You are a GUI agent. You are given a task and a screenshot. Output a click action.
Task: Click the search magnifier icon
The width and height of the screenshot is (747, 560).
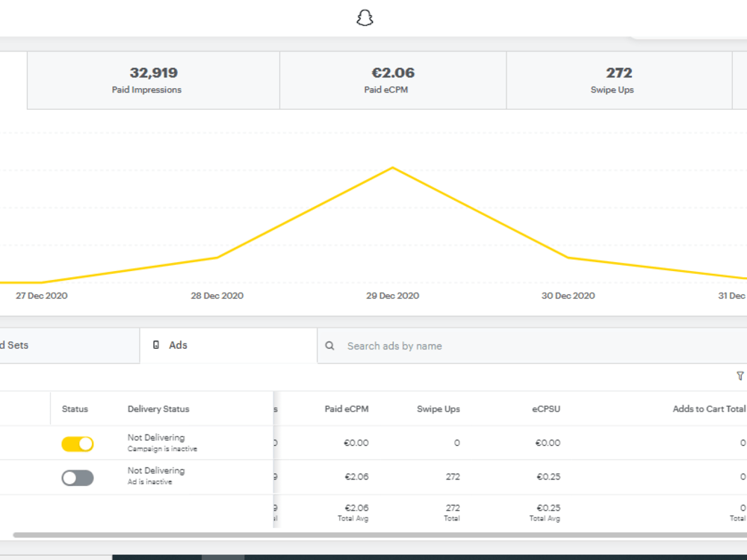[329, 346]
